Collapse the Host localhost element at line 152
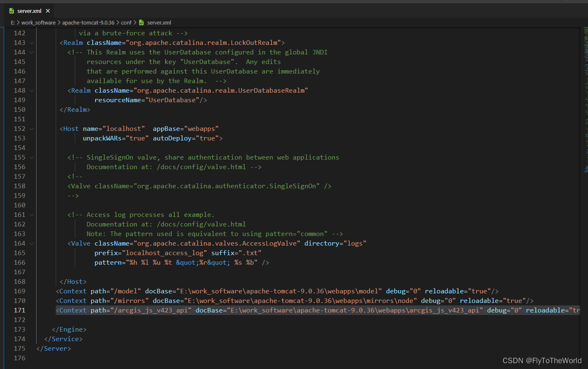 point(32,128)
